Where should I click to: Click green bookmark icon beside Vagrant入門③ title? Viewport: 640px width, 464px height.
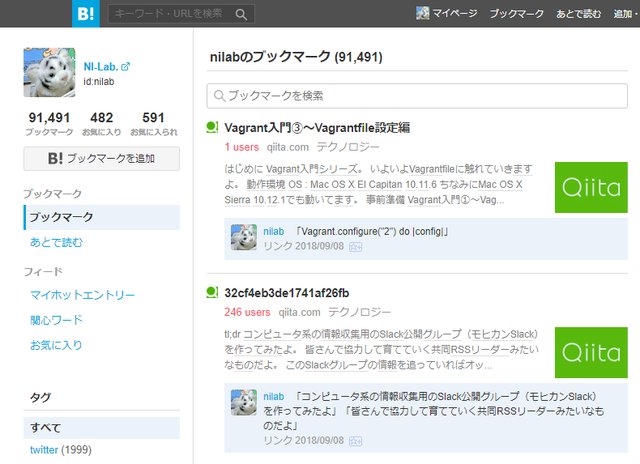click(x=212, y=127)
